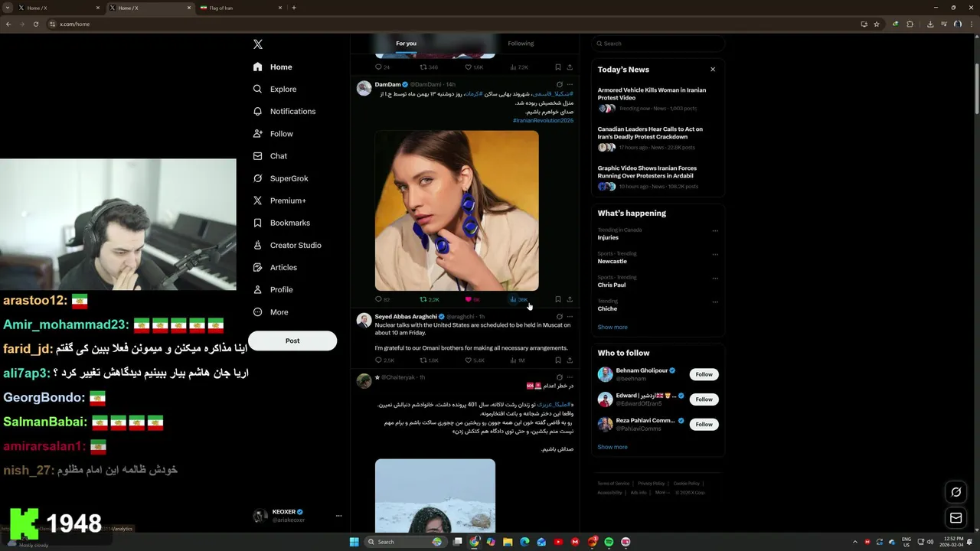This screenshot has height=551, width=980.
Task: Switch to the Flag of Iran browser tab
Action: click(x=241, y=8)
